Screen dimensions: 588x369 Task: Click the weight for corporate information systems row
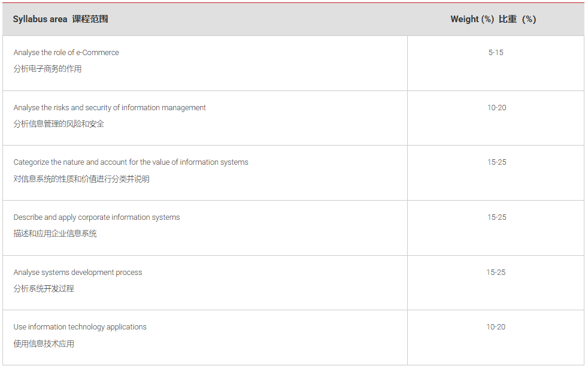point(496,217)
